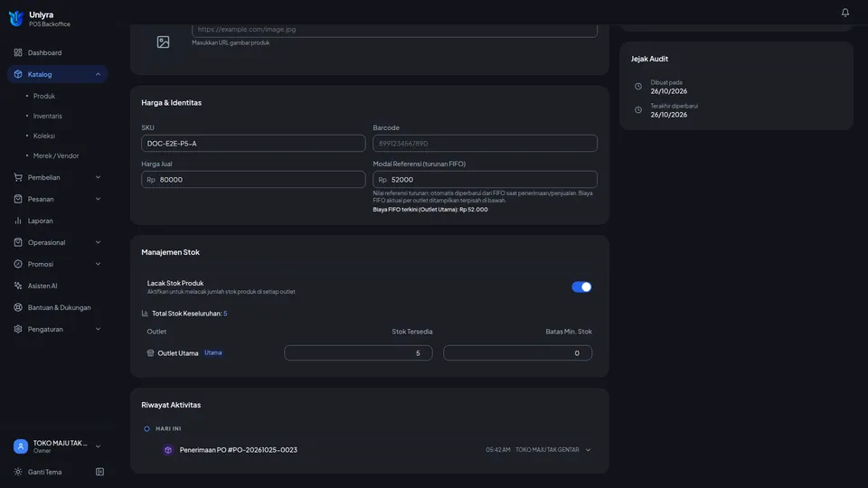The height and width of the screenshot is (488, 868).
Task: Collapse sidebar with panel icon
Action: click(99, 472)
